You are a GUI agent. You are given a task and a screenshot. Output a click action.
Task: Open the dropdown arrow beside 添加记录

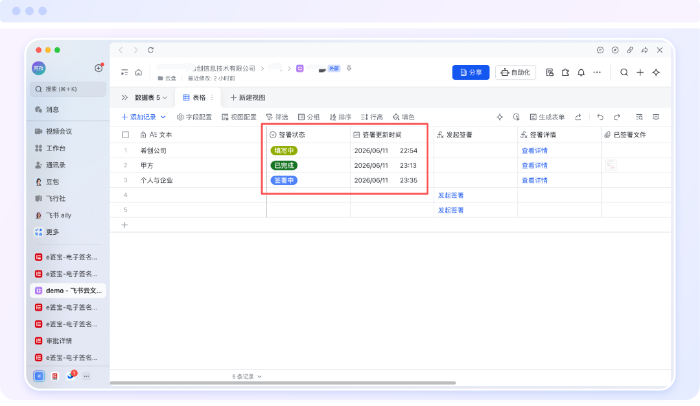[x=163, y=117]
